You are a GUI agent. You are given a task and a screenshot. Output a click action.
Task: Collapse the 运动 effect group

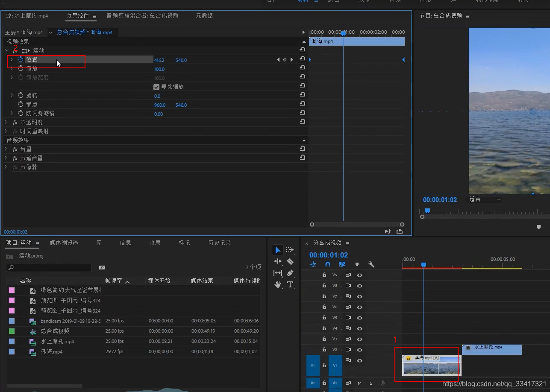pos(6,50)
